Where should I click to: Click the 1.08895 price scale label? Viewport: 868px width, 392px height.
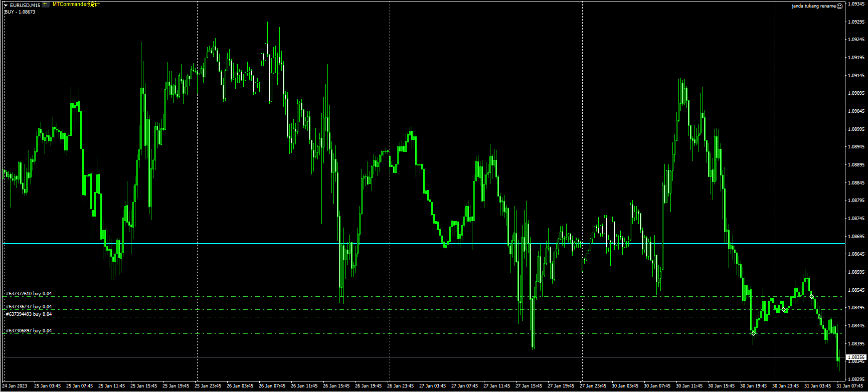(856, 165)
